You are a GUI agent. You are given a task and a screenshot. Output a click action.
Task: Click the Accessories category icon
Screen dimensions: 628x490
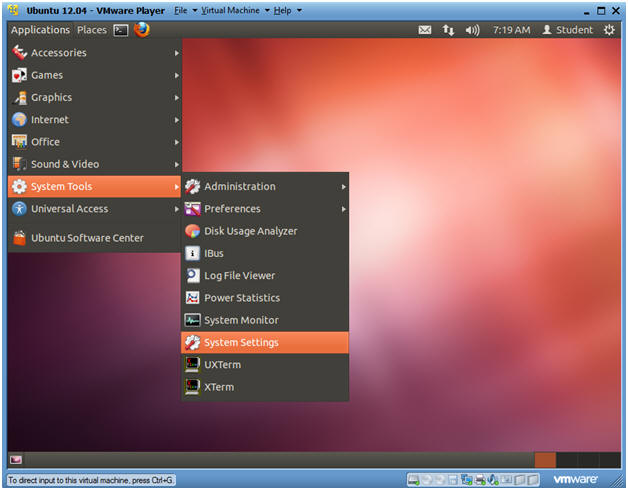click(19, 53)
